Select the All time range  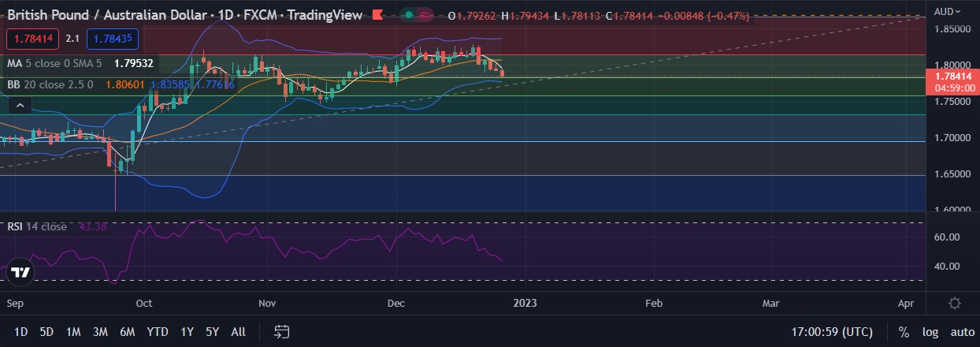(238, 332)
